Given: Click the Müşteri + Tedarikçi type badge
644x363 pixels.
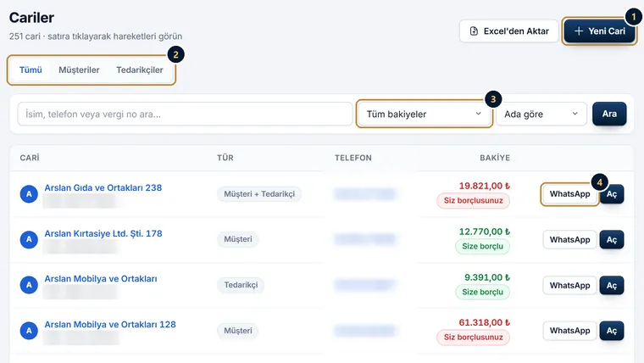Looking at the screenshot, I should point(259,194).
